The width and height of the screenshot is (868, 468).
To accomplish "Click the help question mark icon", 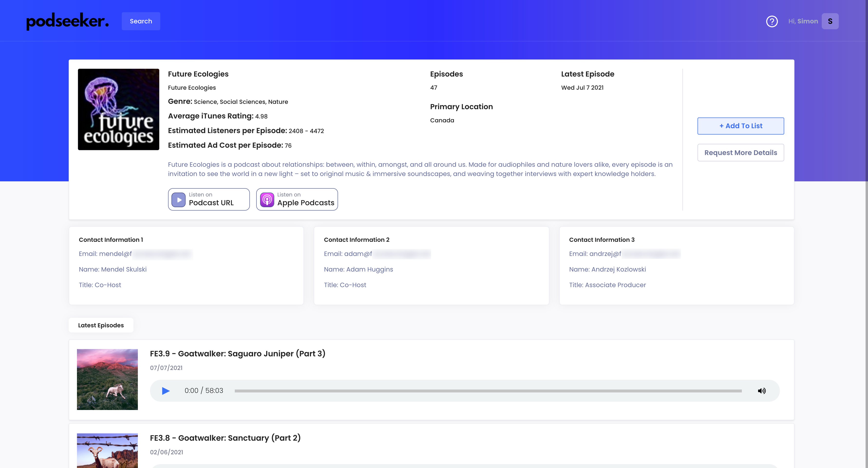I will pyautogui.click(x=772, y=21).
